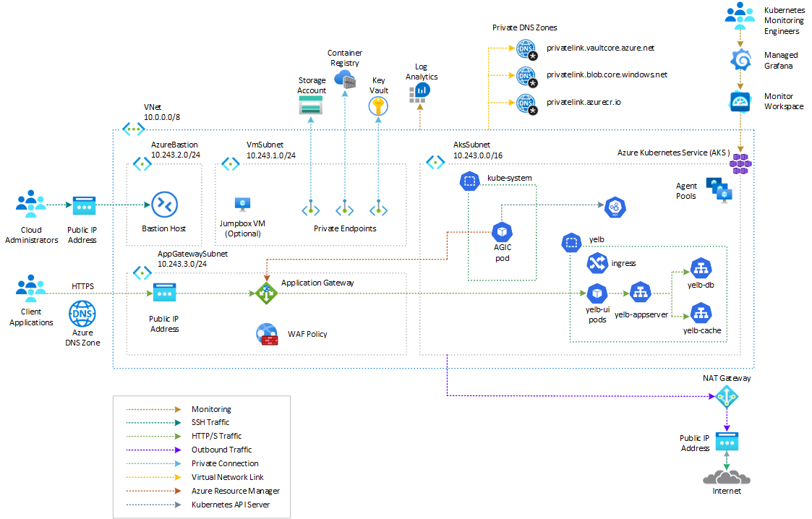Click the VNet 10.0.0.0/8 icon
Image resolution: width=812 pixels, height=519 pixels.
[x=133, y=129]
